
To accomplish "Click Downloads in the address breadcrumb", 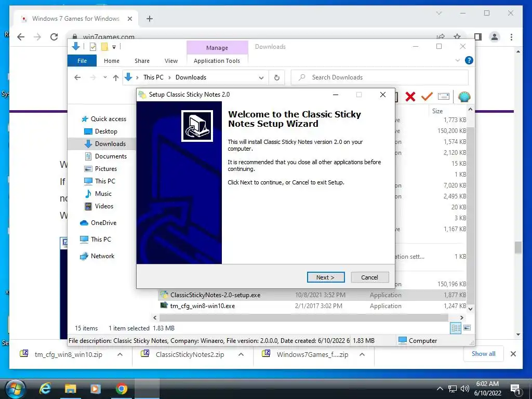I will click(x=191, y=77).
